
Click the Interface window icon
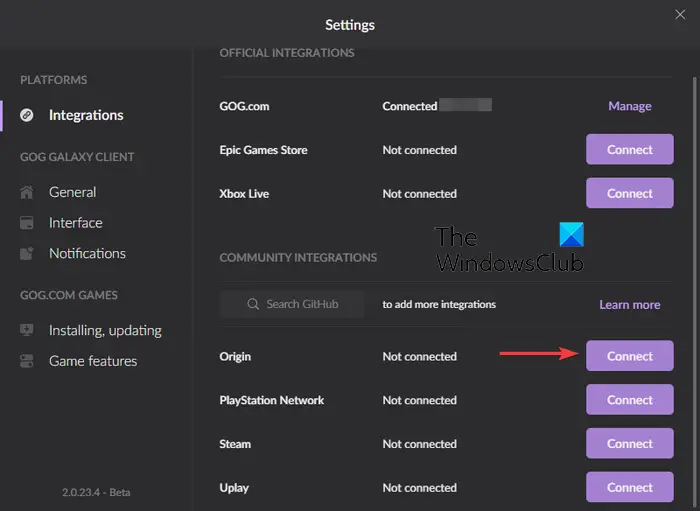26,223
